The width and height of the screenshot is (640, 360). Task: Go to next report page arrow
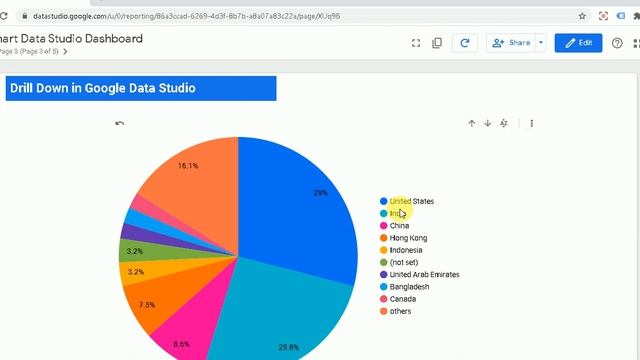point(65,52)
